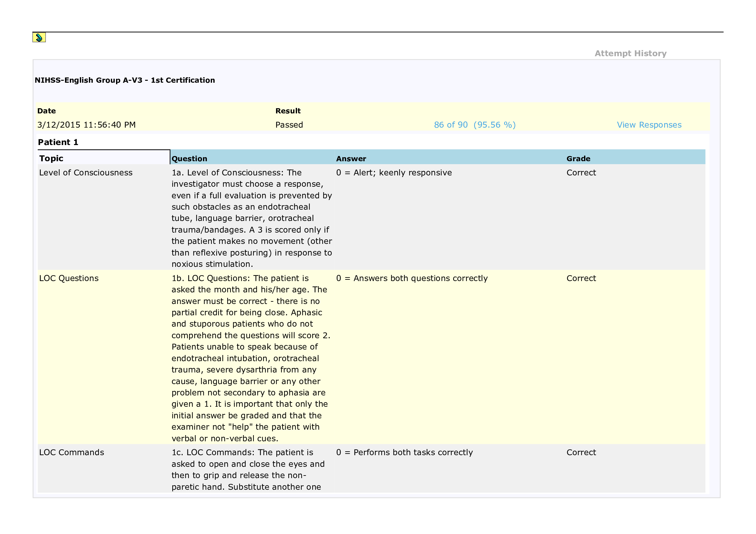Select the Level of Consciousness topic cell
The width and height of the screenshot is (756, 534).
pos(86,173)
